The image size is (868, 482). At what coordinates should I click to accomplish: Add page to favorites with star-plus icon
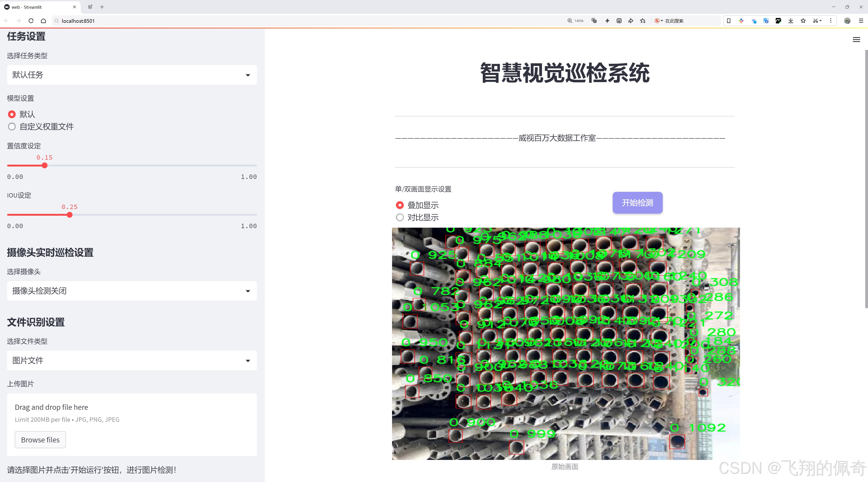tap(643, 20)
